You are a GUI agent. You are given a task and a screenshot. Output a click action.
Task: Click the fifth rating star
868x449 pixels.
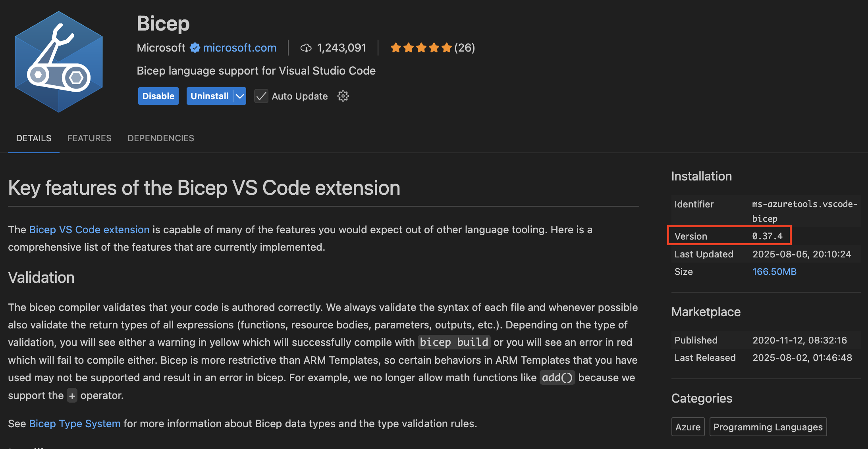[x=447, y=47]
